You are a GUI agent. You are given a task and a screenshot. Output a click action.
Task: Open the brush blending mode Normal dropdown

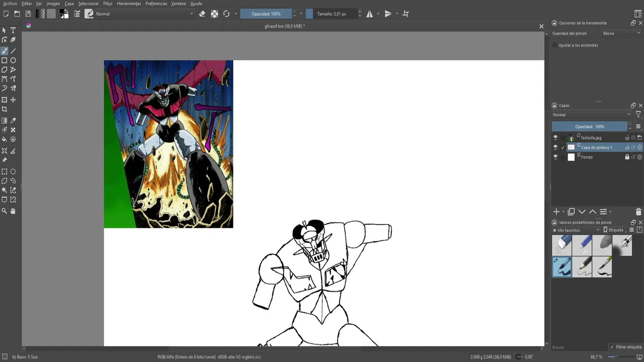(x=145, y=14)
